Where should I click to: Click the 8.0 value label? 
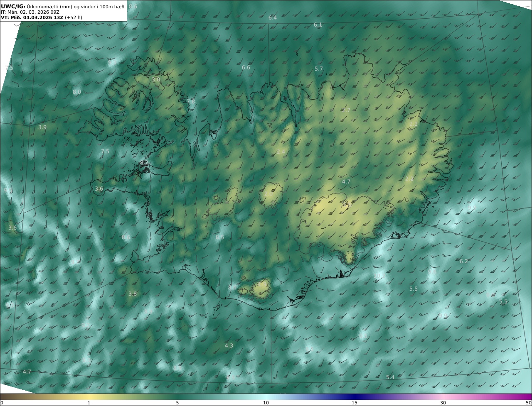point(77,92)
